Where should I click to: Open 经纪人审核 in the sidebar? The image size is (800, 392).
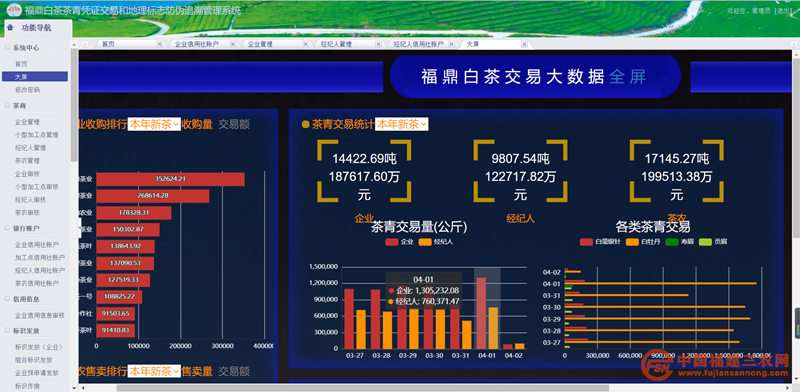click(31, 200)
